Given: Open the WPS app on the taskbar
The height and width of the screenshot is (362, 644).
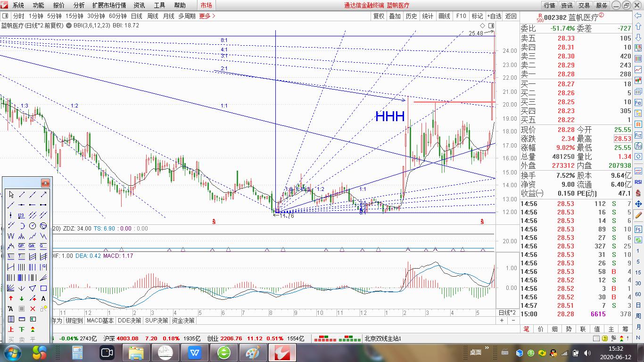Looking at the screenshot, I should [194, 352].
